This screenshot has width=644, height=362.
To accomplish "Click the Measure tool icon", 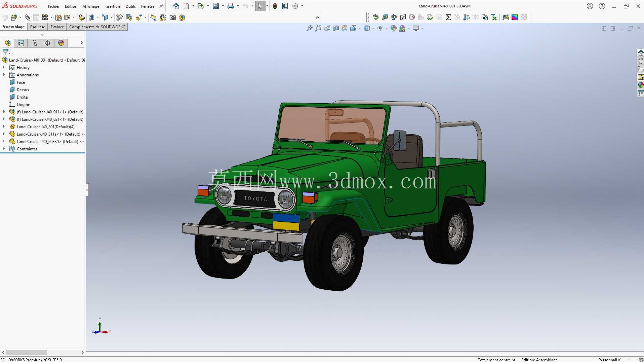I will coord(385,17).
